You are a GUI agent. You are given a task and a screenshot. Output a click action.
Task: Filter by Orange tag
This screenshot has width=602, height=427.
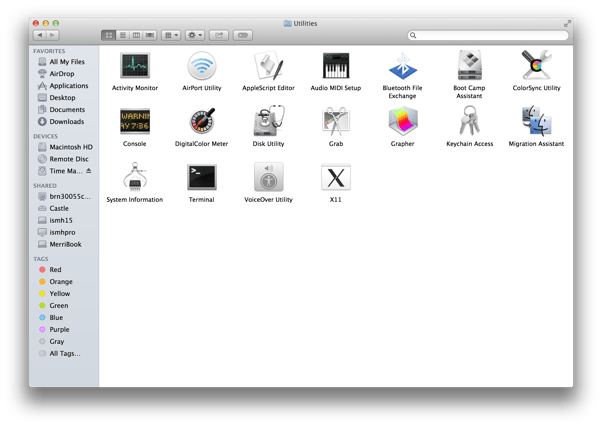pyautogui.click(x=64, y=281)
